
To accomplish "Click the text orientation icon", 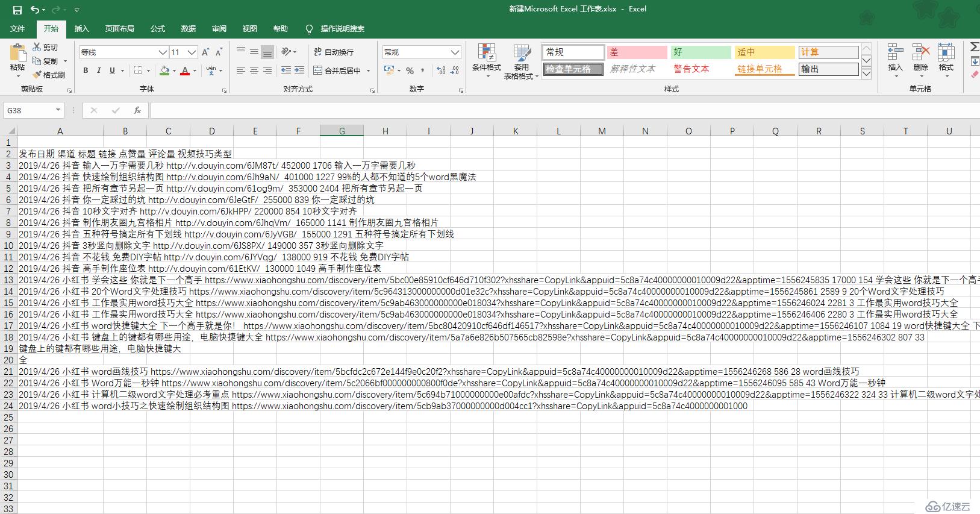I will 286,52.
